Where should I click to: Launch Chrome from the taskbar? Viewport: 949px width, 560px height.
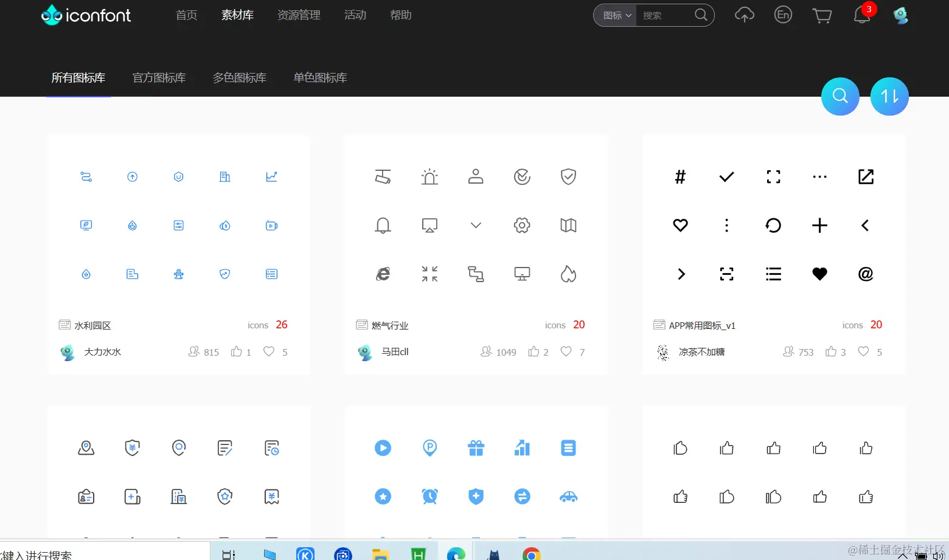[531, 553]
